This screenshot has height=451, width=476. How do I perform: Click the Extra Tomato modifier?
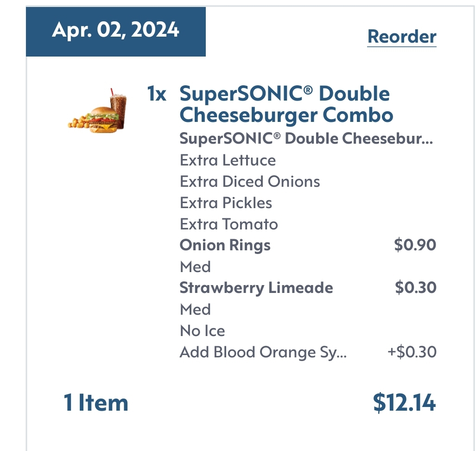[x=229, y=224]
